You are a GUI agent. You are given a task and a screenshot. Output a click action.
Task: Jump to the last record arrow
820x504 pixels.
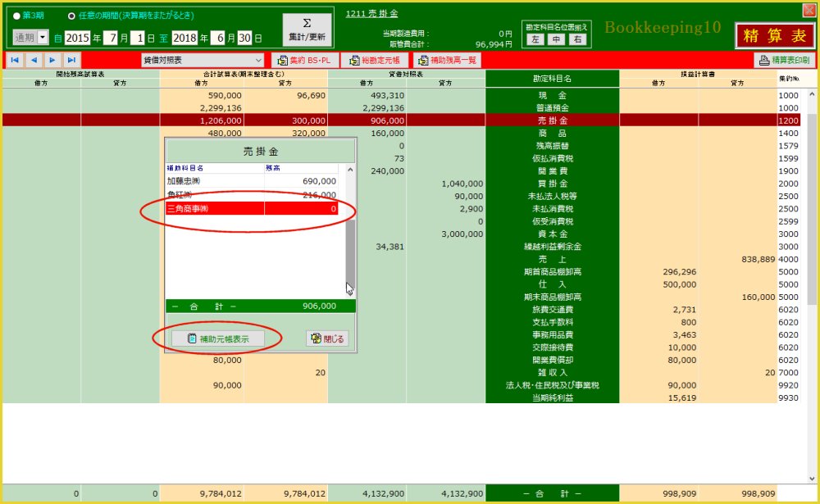coord(71,60)
